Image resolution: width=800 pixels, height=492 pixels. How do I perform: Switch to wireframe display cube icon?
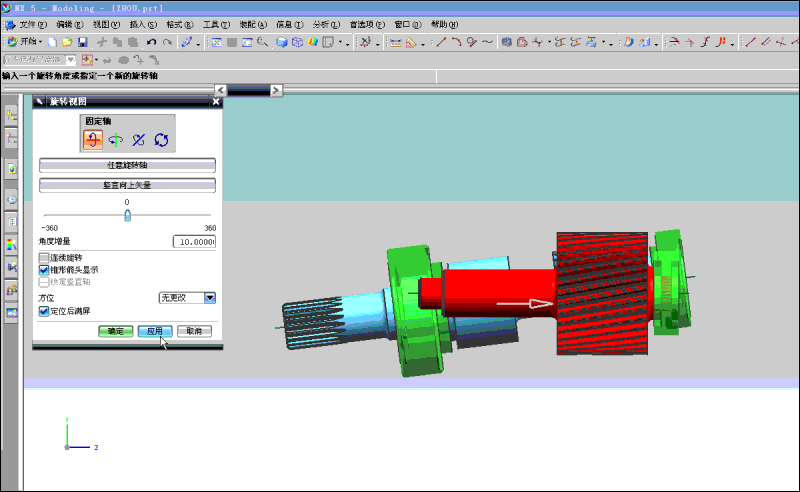297,42
